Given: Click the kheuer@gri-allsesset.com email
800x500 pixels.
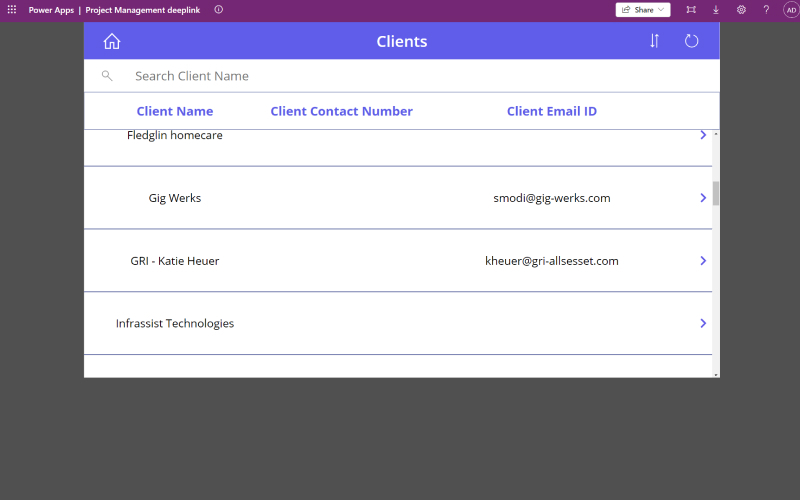Looking at the screenshot, I should pyautogui.click(x=552, y=261).
